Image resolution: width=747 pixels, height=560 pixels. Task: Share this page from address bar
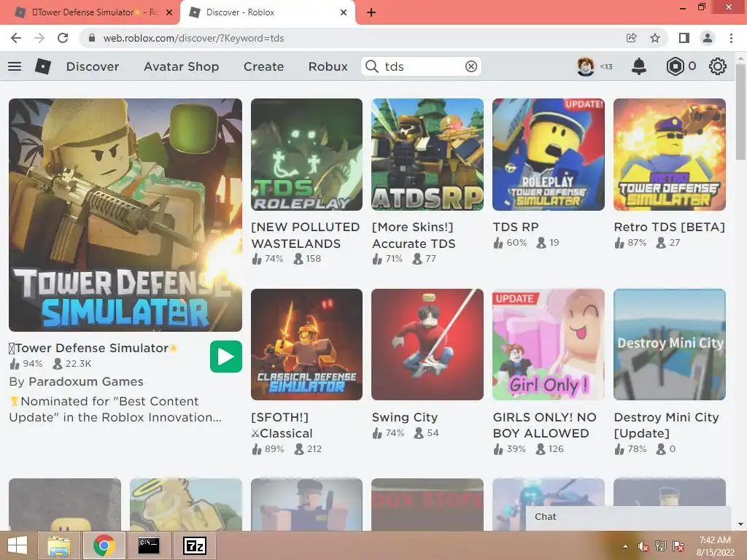click(x=632, y=38)
